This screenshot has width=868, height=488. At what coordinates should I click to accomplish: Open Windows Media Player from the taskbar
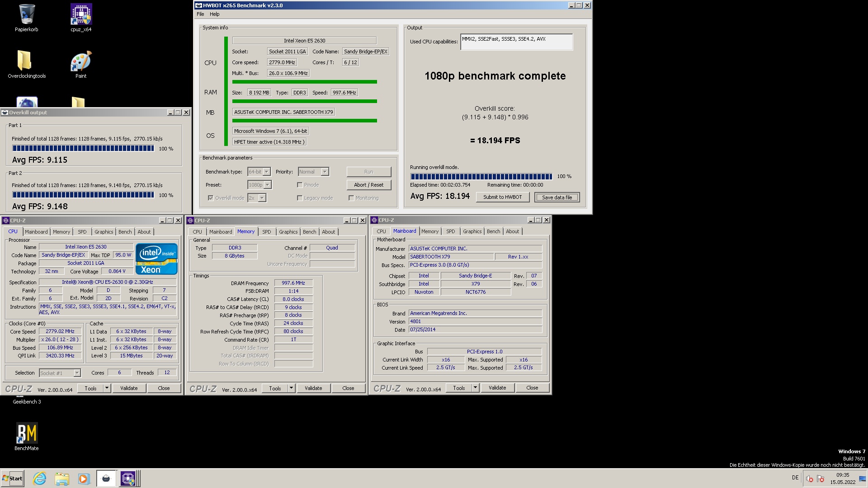(x=84, y=479)
